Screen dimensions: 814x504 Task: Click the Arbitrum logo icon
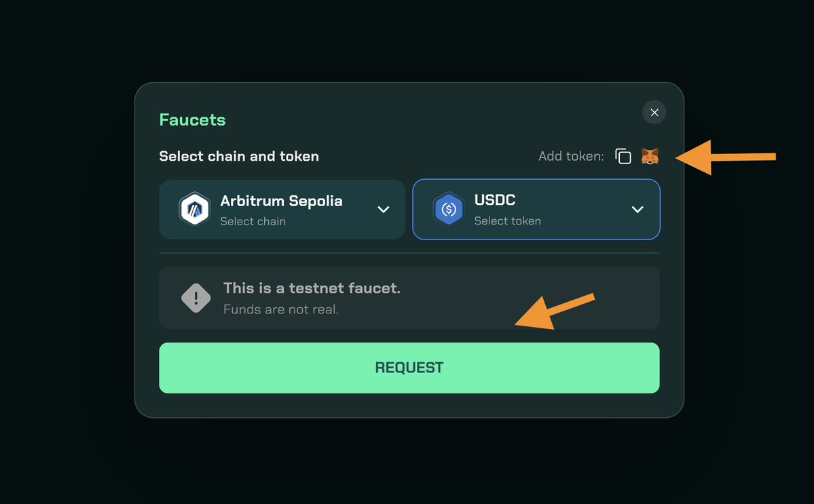click(x=194, y=209)
